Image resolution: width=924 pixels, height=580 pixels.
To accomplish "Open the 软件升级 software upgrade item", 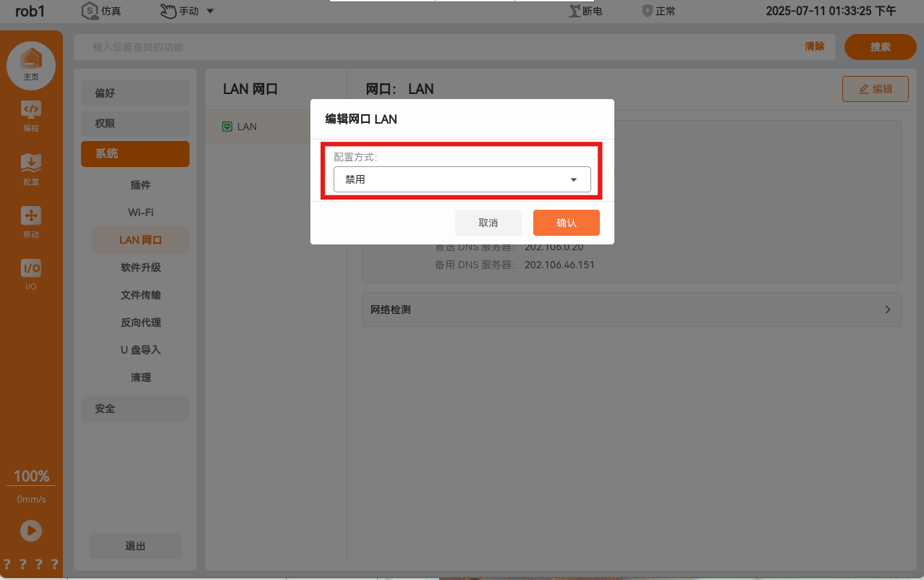I will (x=140, y=268).
